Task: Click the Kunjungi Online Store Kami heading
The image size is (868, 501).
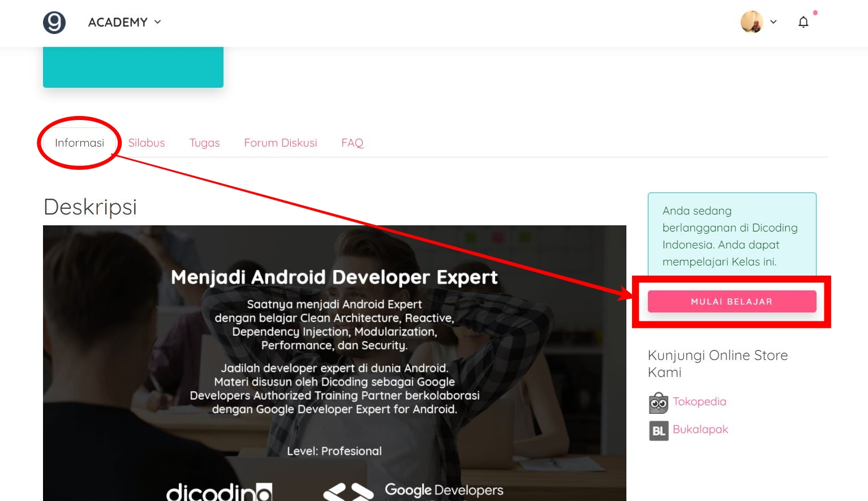Action: [718, 363]
